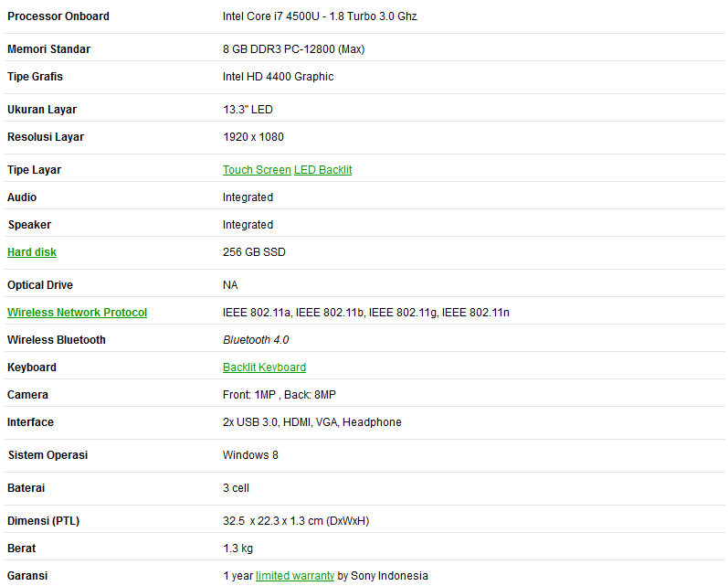Click the Bluetooth 4.0 italic text

[256, 340]
